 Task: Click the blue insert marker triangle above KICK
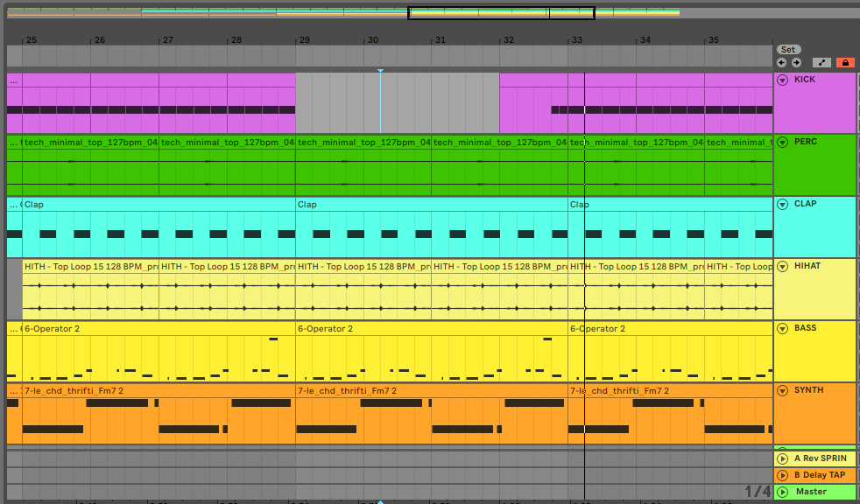coord(380,71)
